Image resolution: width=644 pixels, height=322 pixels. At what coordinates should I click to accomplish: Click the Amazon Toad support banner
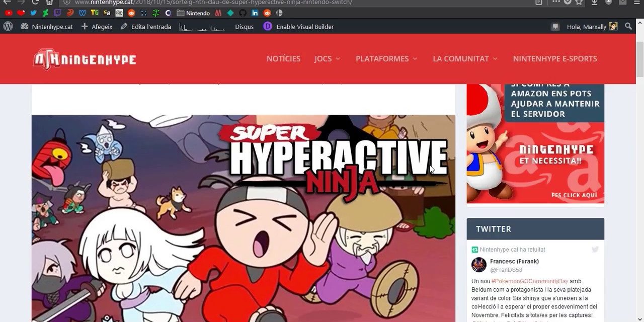click(535, 144)
